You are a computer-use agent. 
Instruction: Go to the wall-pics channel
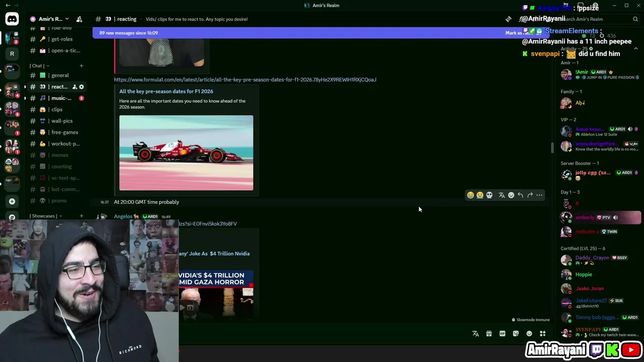56,121
